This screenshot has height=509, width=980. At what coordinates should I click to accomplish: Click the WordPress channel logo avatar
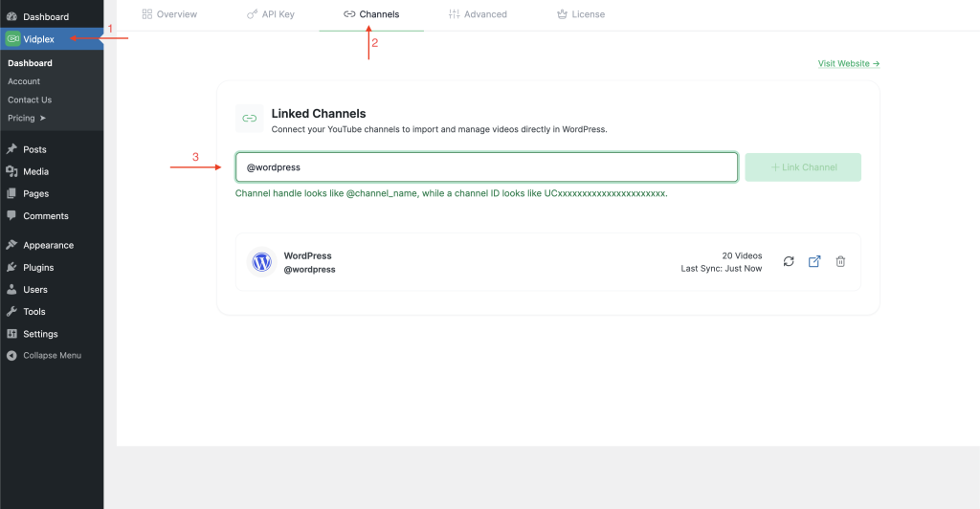click(261, 261)
